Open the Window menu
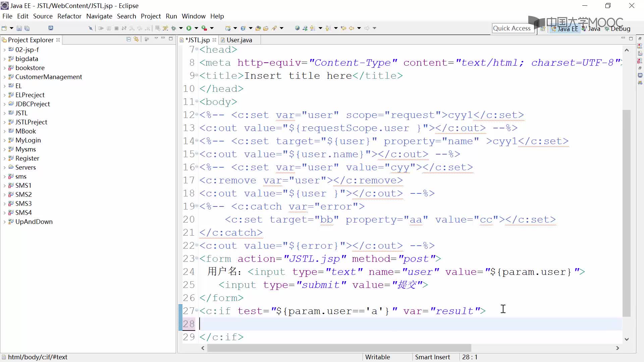This screenshot has width=644, height=362. coord(194,16)
